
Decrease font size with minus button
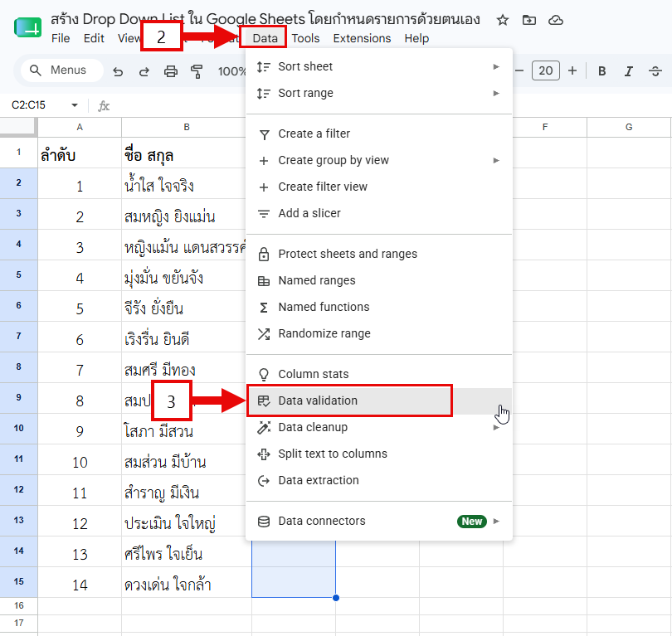(x=519, y=70)
